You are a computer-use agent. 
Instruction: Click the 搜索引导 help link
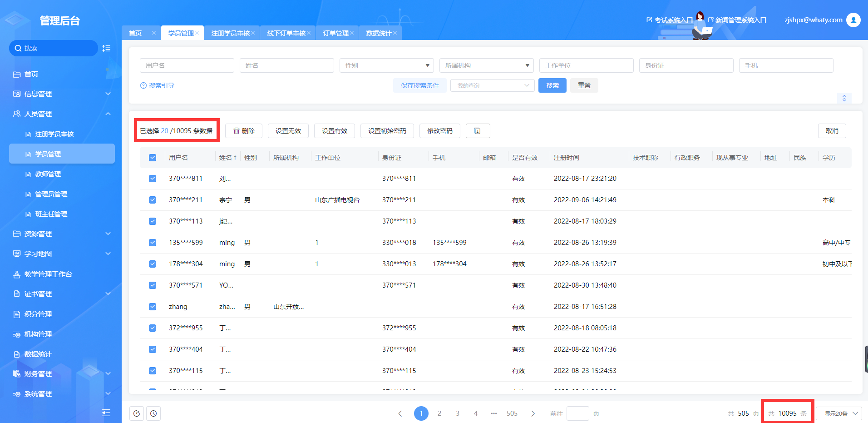(x=157, y=85)
